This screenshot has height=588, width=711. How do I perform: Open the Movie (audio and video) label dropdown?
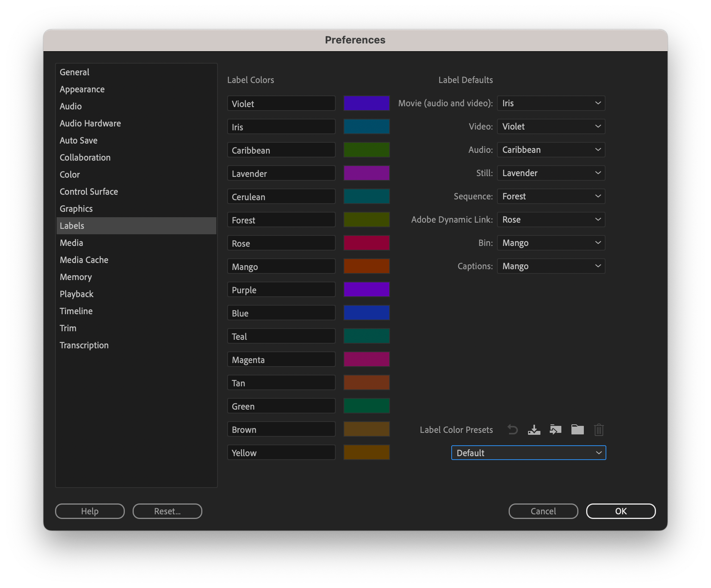tap(551, 103)
